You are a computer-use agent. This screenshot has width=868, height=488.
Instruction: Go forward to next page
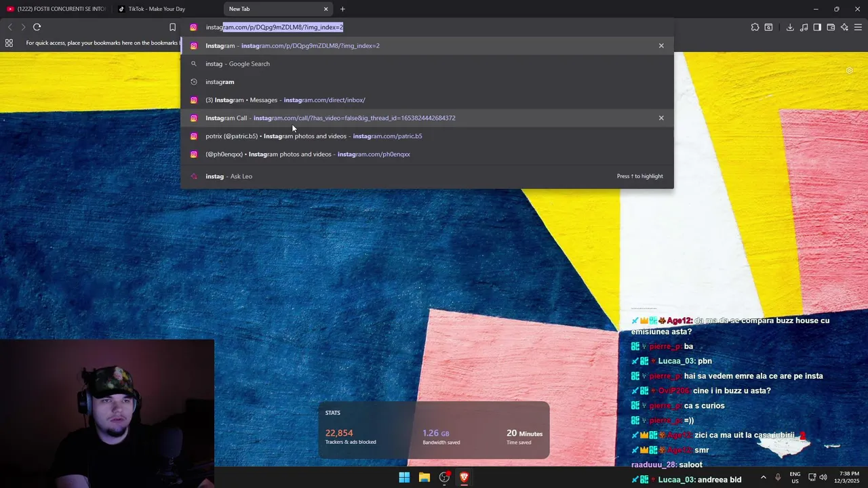tap(23, 27)
